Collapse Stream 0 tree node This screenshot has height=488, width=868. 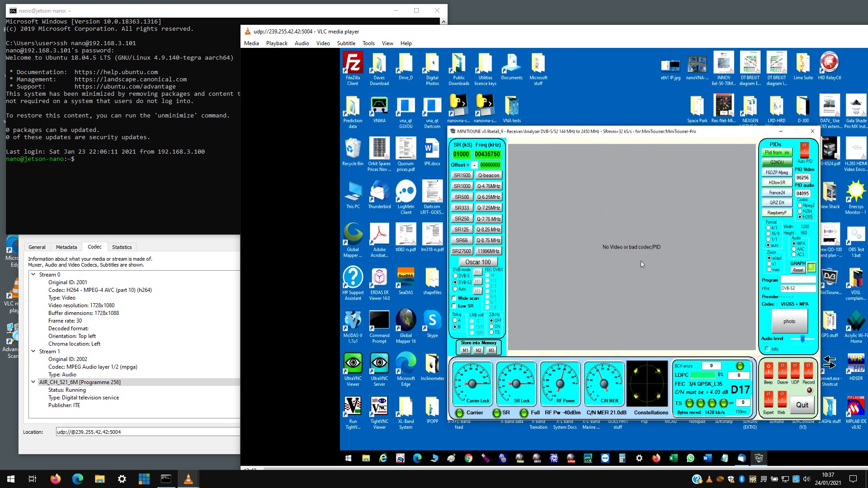tap(33, 274)
